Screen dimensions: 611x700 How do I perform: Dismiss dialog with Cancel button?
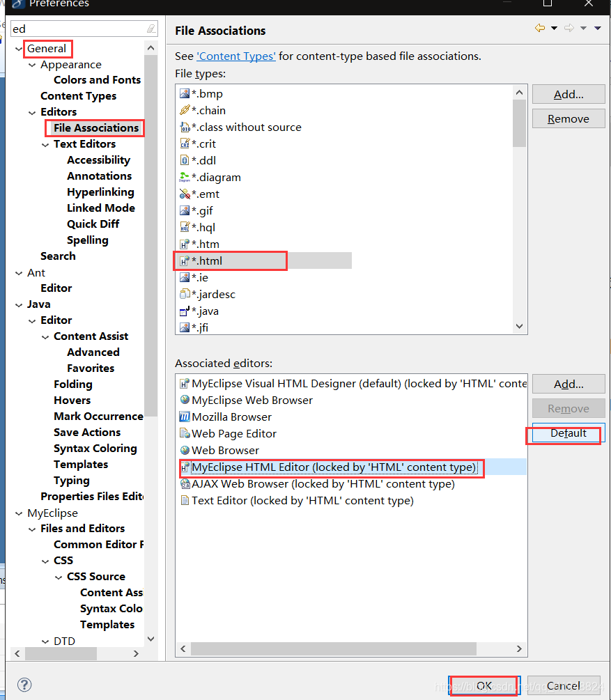[564, 685]
